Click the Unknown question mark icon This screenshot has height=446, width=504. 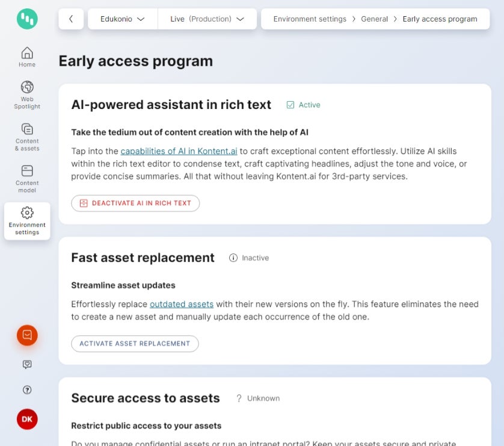[x=239, y=398]
